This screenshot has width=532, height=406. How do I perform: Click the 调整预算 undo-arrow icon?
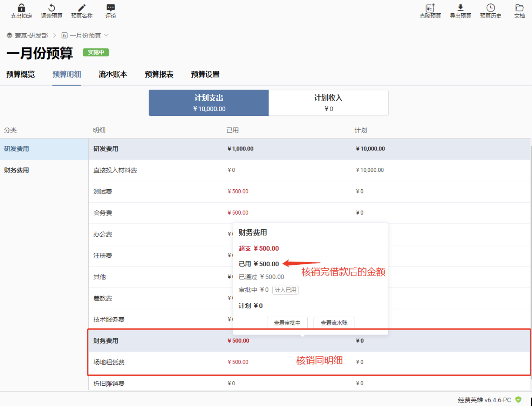pos(52,8)
